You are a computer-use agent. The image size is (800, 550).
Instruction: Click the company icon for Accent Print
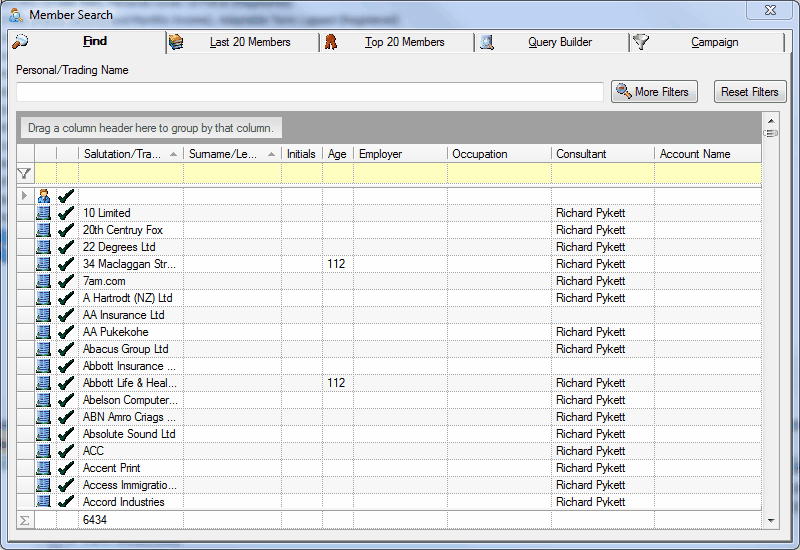click(x=44, y=468)
